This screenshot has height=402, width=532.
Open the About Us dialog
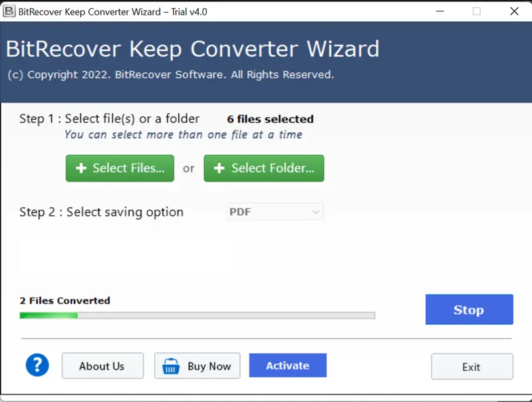[x=102, y=366]
